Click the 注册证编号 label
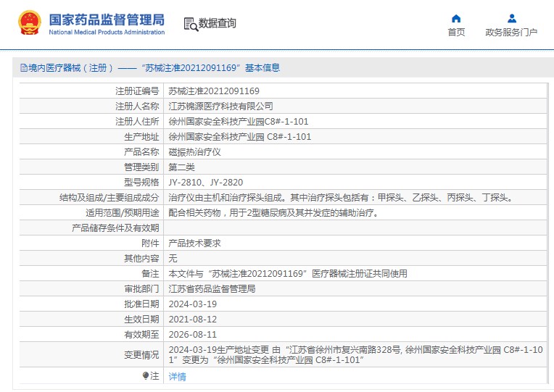The image size is (554, 392). point(137,91)
